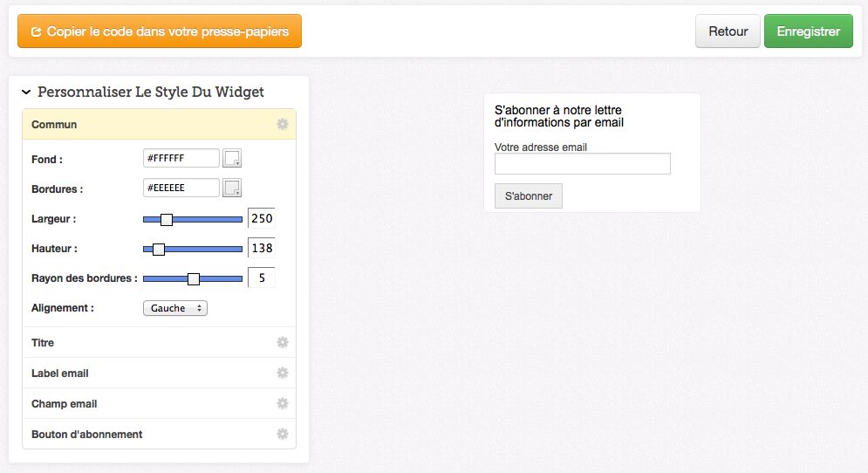The image size is (868, 473).
Task: Expand the Bouton d'abonnement section
Action: 86,434
